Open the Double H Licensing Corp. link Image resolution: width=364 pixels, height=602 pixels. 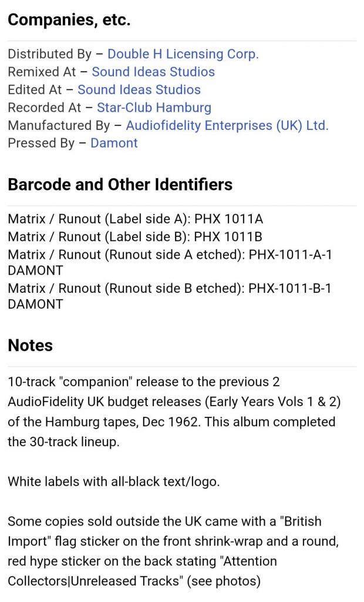coord(183,54)
